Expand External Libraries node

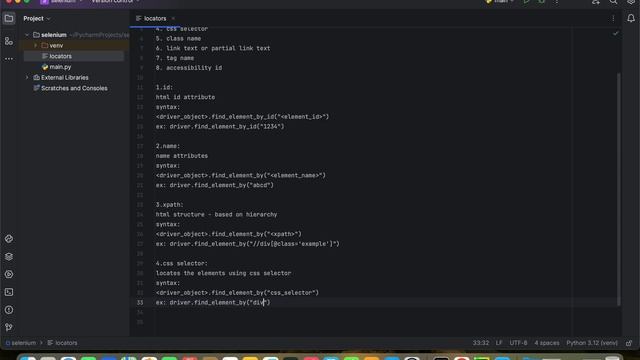point(27,78)
